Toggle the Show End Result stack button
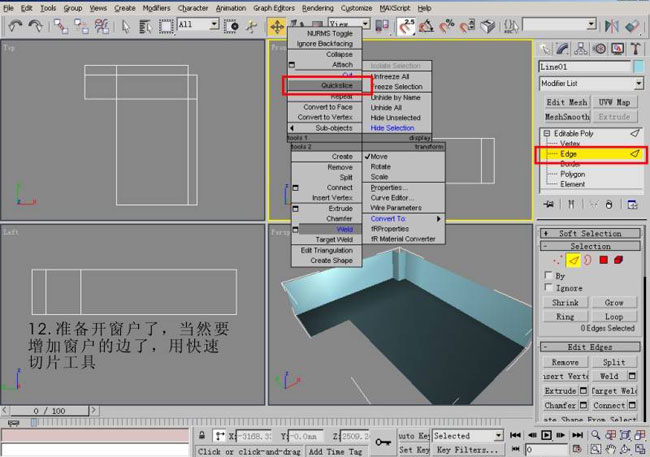The height and width of the screenshot is (457, 650). 571,204
